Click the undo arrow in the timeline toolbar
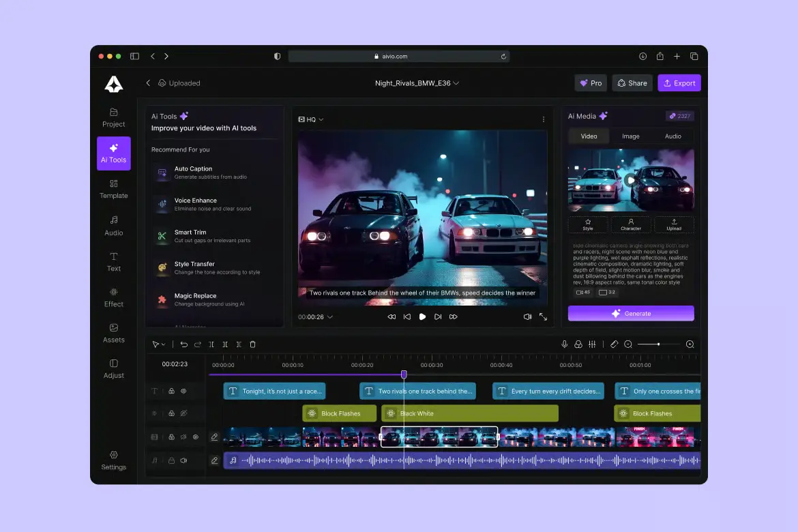This screenshot has height=532, width=798. tap(183, 344)
